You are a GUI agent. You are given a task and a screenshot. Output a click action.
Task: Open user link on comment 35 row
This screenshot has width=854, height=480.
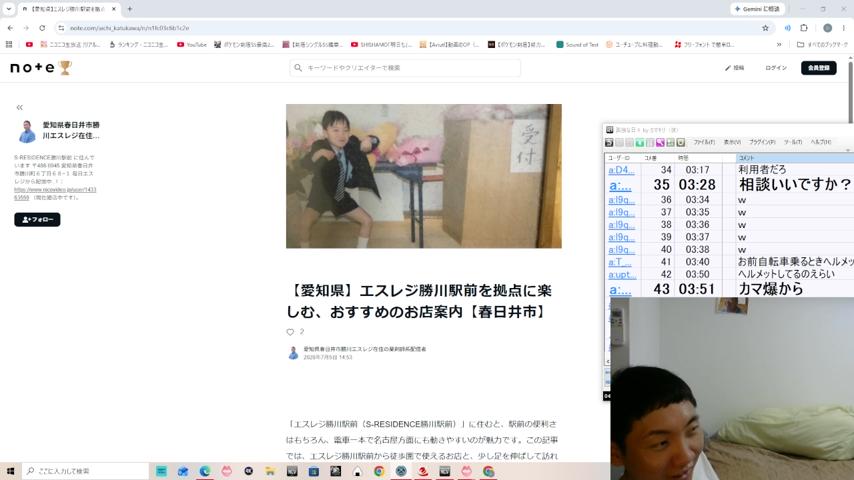pyautogui.click(x=620, y=185)
